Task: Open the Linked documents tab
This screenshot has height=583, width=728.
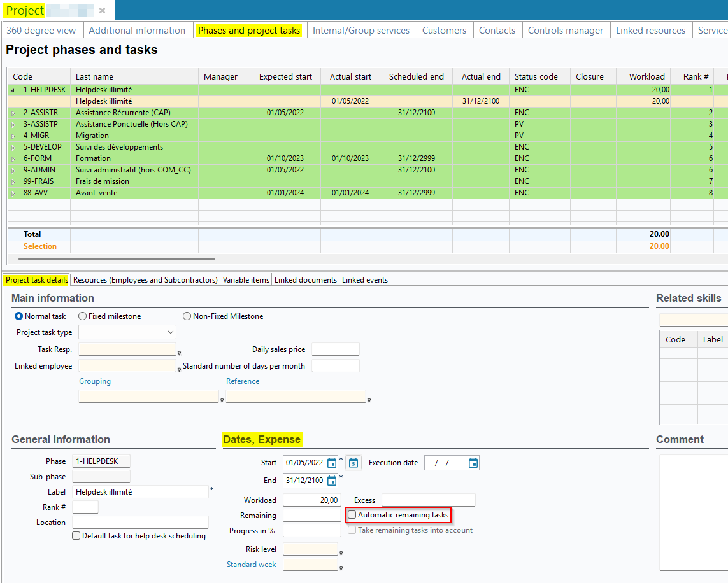Action: 305,280
